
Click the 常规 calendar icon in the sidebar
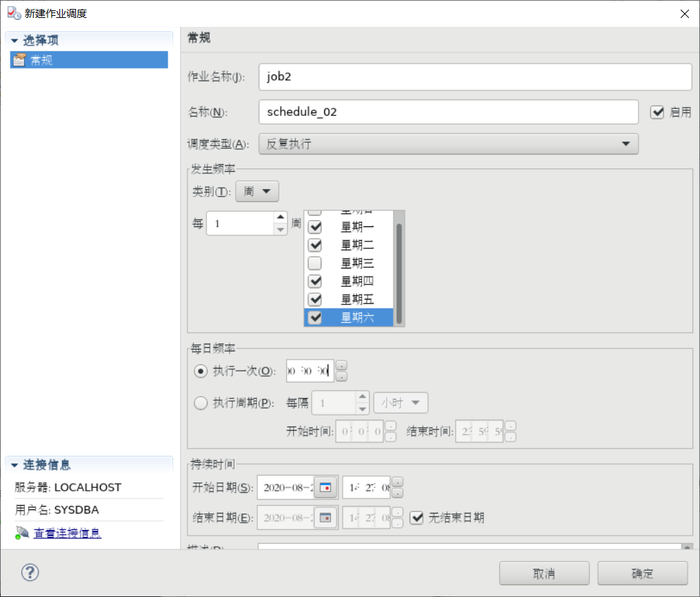coord(19,59)
